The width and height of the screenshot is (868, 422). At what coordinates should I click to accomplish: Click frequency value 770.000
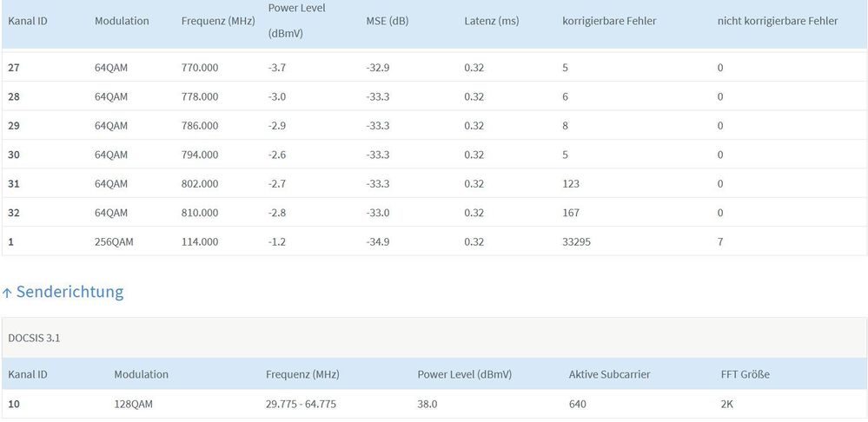click(x=200, y=68)
